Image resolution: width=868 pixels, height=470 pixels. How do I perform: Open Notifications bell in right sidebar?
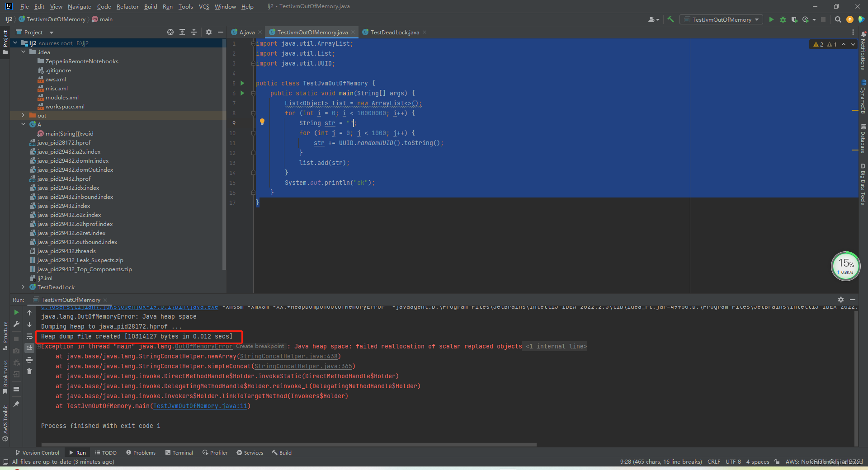863,33
